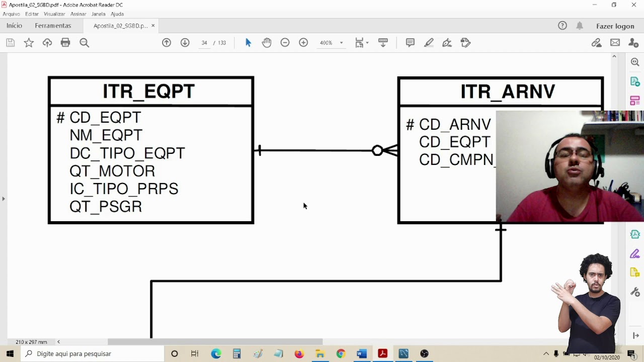Open the Arquivo menu
644x362 pixels.
coord(11,14)
